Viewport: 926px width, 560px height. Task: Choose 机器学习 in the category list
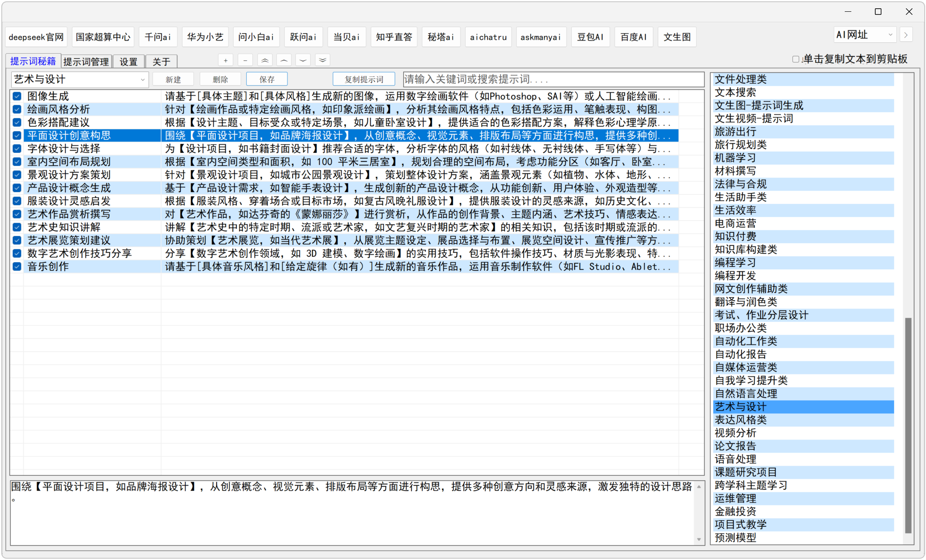(x=804, y=158)
